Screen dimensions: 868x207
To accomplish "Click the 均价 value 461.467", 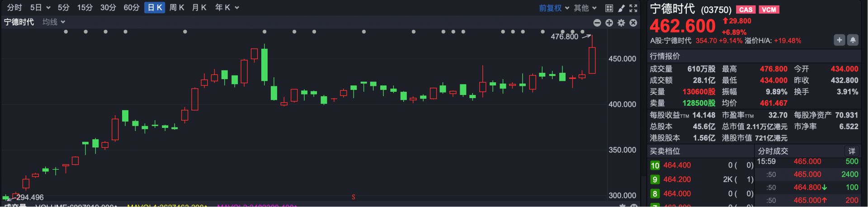I will pyautogui.click(x=774, y=103).
